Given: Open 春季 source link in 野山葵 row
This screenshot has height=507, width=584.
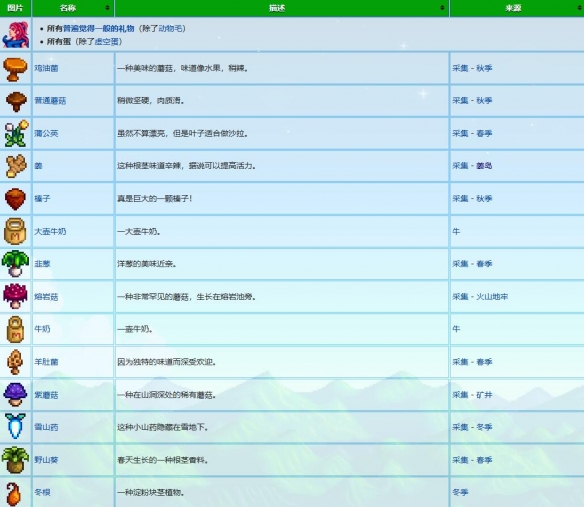Looking at the screenshot, I should click(484, 460).
